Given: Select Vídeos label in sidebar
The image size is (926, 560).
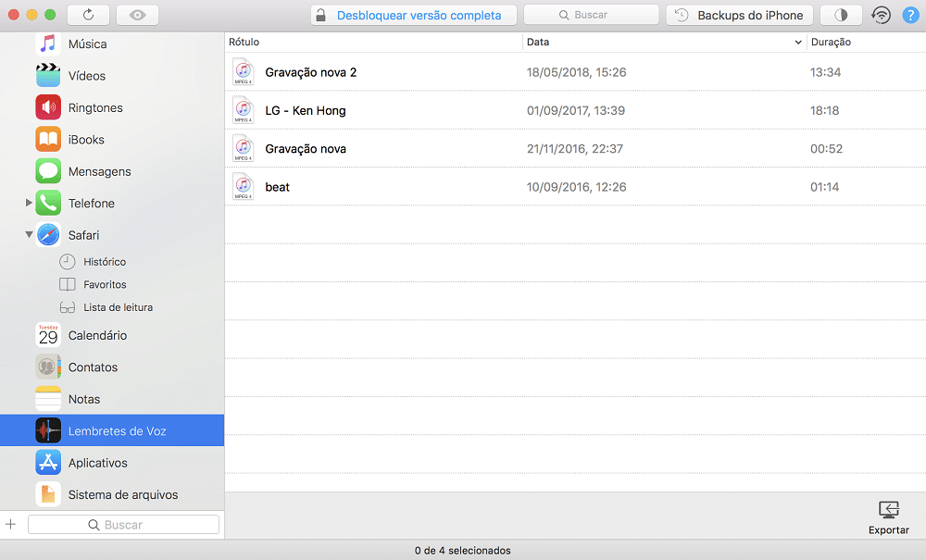Looking at the screenshot, I should coord(87,76).
